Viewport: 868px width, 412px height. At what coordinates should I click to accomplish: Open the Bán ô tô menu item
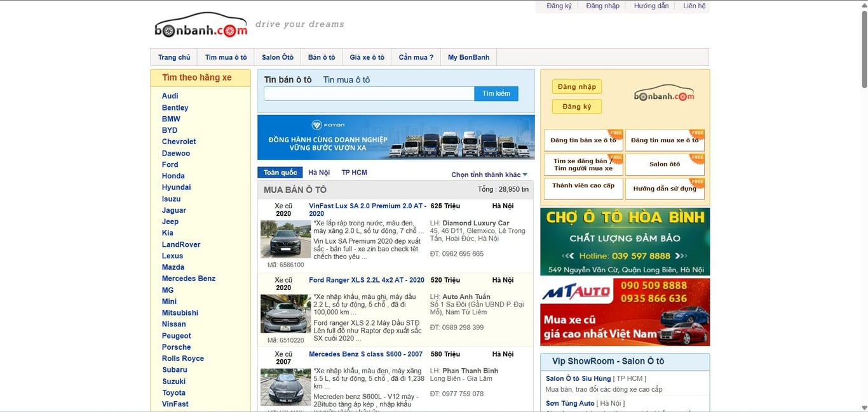pos(322,57)
